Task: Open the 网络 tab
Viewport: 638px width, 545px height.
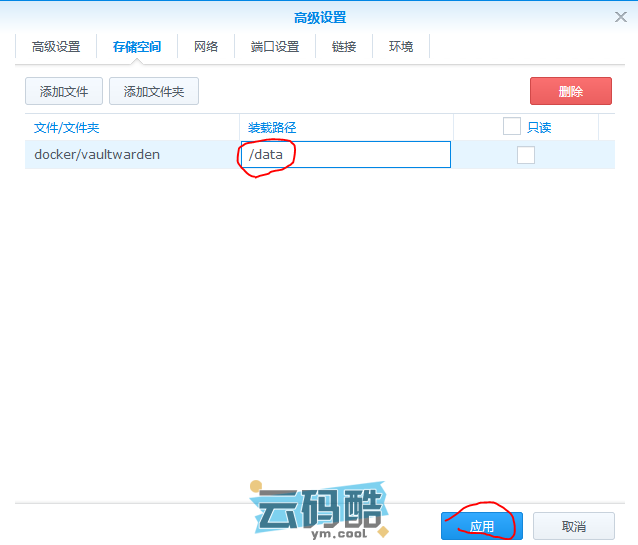Action: (x=206, y=46)
